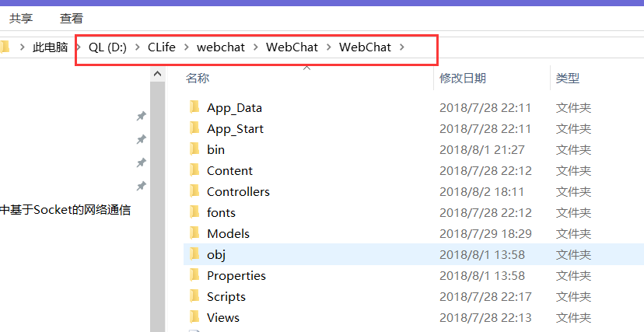
Task: Select App_Data folder icon
Action: click(194, 107)
